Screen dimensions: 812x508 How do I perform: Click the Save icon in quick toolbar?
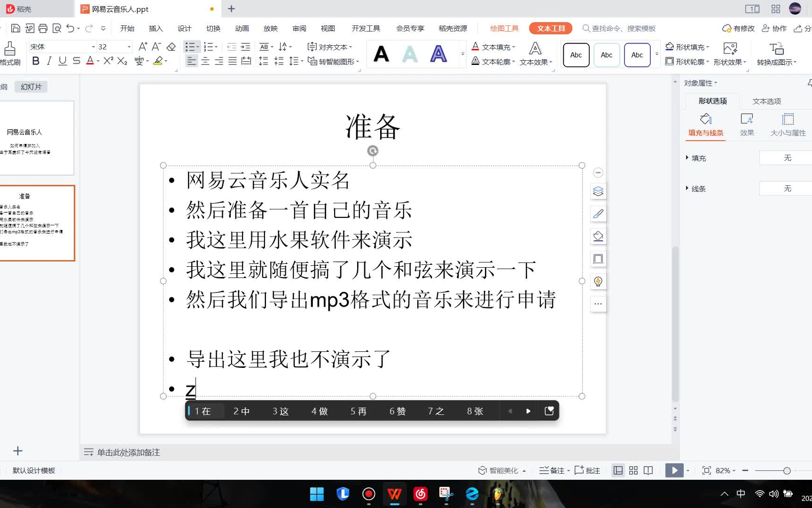[x=15, y=28]
